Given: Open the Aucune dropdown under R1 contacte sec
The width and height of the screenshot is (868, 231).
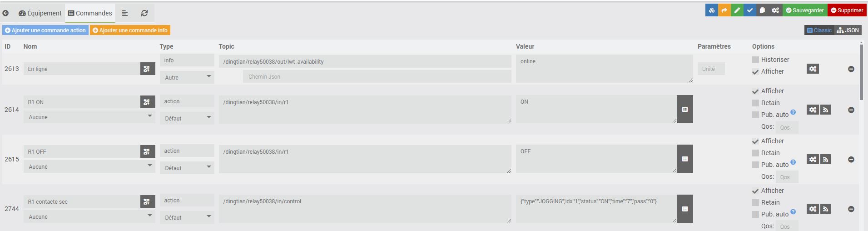Looking at the screenshot, I should click(x=89, y=216).
